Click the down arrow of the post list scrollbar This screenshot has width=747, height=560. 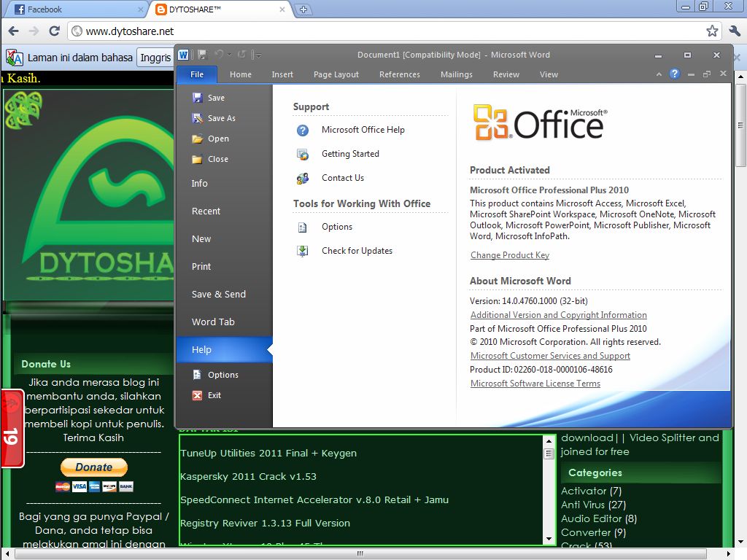(x=549, y=539)
